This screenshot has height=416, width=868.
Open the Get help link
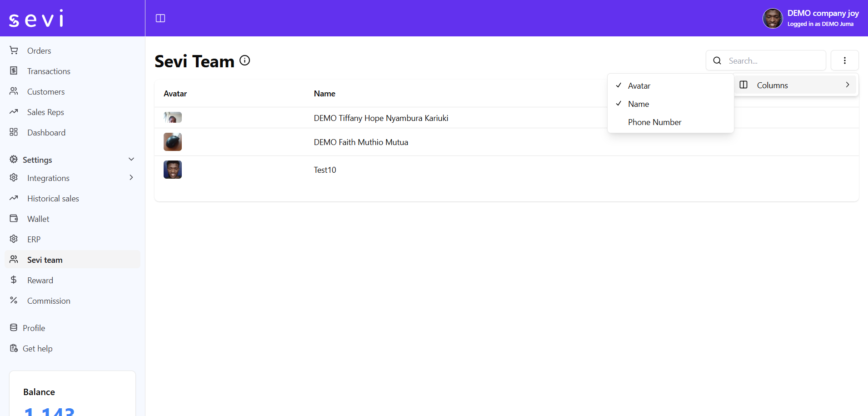pyautogui.click(x=37, y=349)
